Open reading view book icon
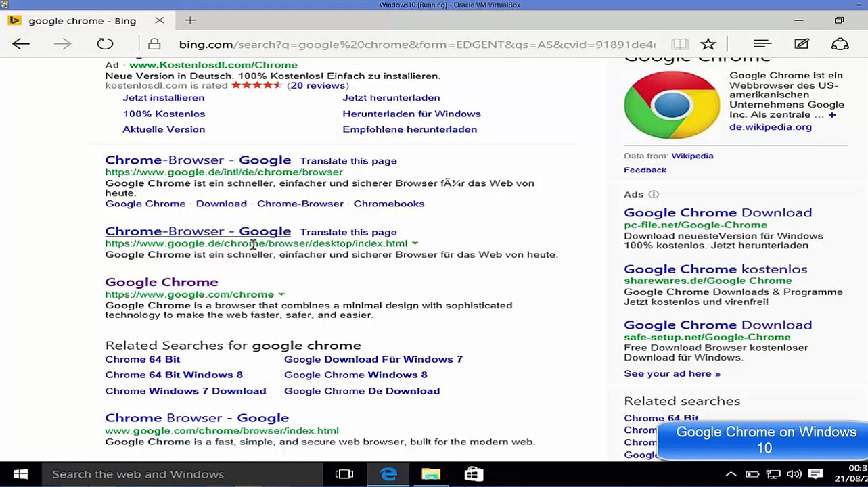Viewport: 868px width, 487px height. (x=680, y=44)
